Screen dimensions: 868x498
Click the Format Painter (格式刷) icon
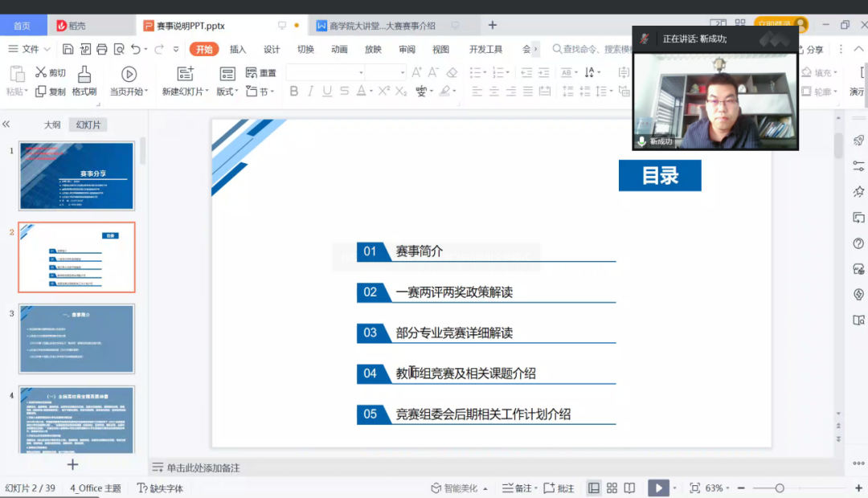(84, 75)
